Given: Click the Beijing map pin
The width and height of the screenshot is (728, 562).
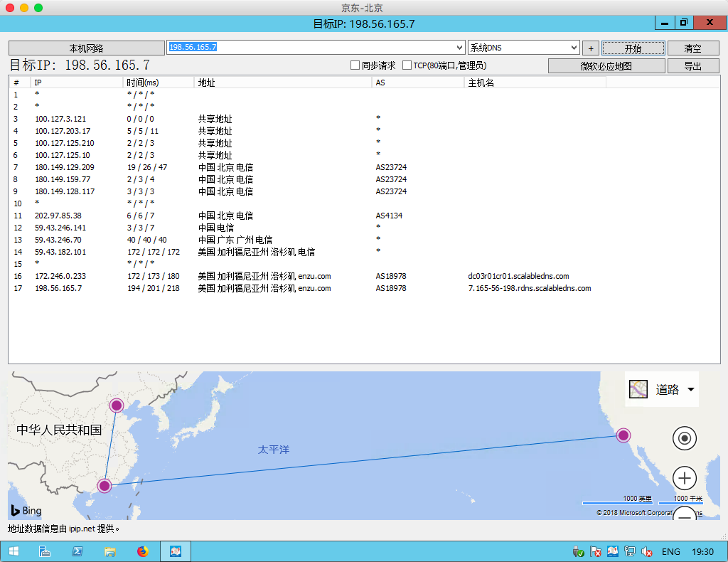Looking at the screenshot, I should [x=117, y=405].
